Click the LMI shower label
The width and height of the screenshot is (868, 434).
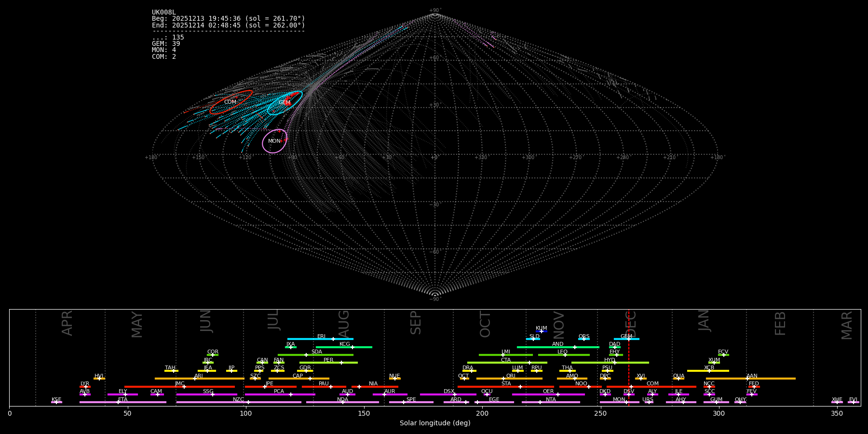(506, 352)
